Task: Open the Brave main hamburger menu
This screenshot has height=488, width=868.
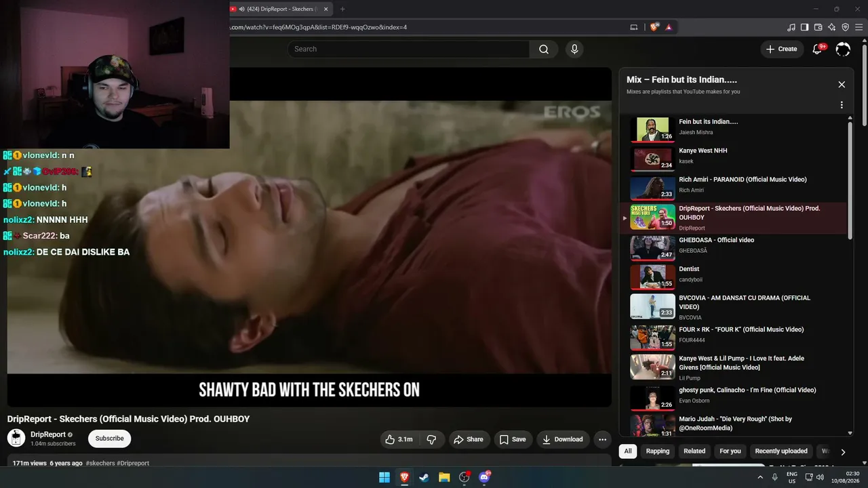Action: [x=859, y=27]
